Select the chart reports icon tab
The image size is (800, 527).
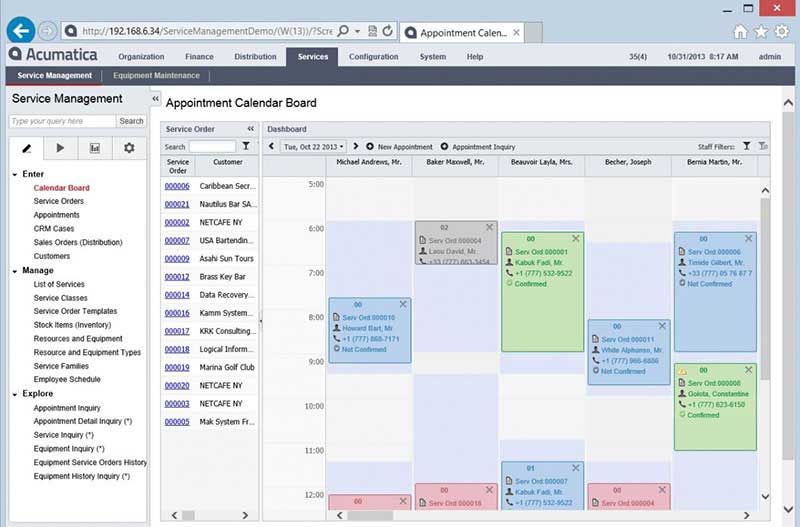tap(95, 148)
